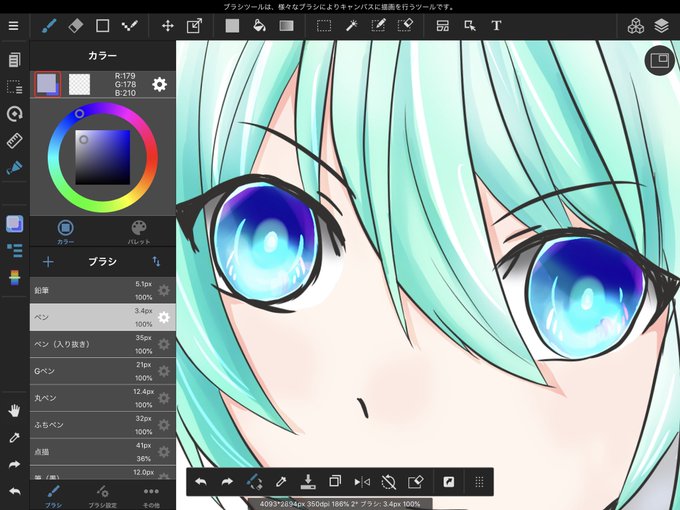Open settings gear for Gペン brush
680x510 pixels.
163,371
